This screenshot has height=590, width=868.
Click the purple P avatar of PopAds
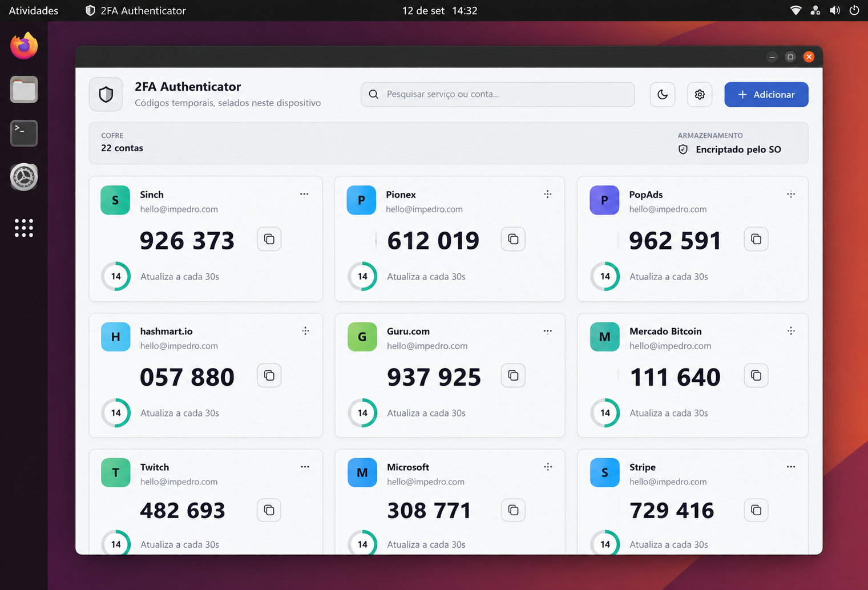pos(604,200)
